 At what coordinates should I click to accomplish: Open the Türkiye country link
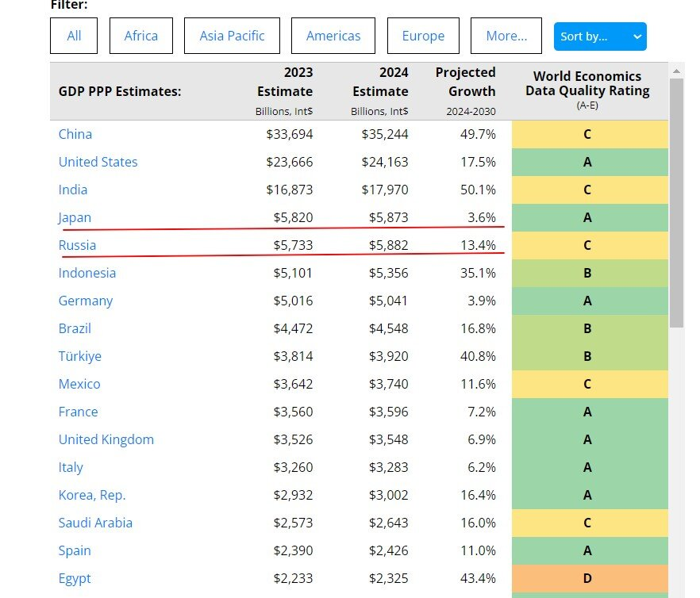(x=80, y=357)
